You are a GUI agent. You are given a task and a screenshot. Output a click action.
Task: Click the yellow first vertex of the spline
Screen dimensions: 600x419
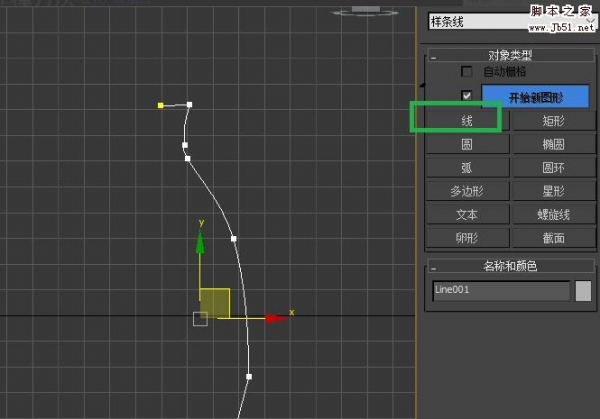pyautogui.click(x=161, y=105)
